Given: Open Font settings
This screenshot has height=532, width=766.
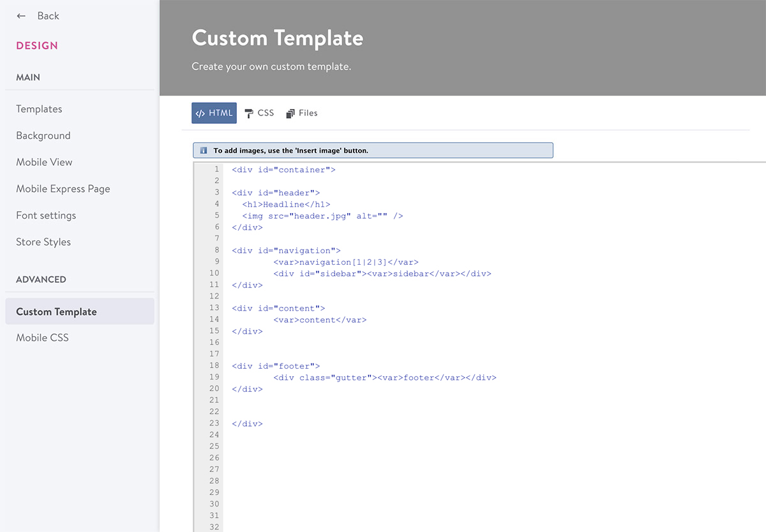Looking at the screenshot, I should (45, 215).
